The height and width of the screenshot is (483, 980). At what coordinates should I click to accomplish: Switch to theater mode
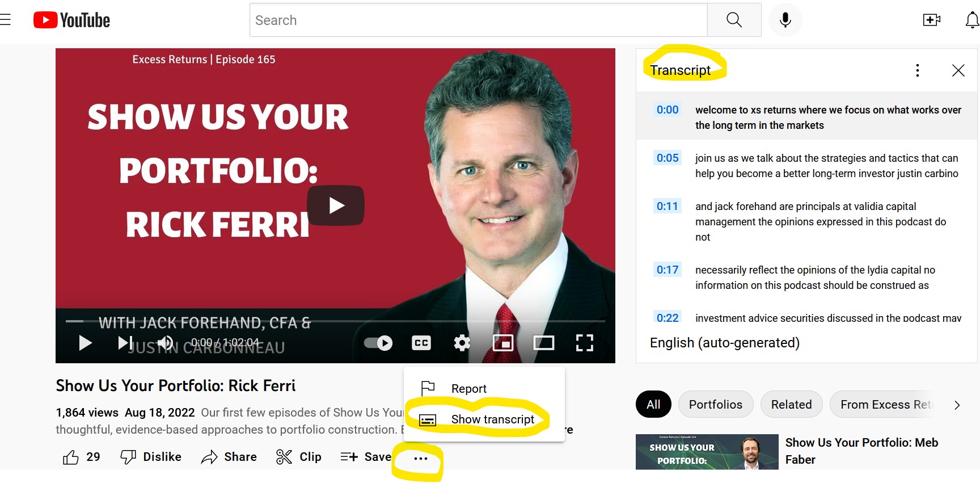point(544,343)
